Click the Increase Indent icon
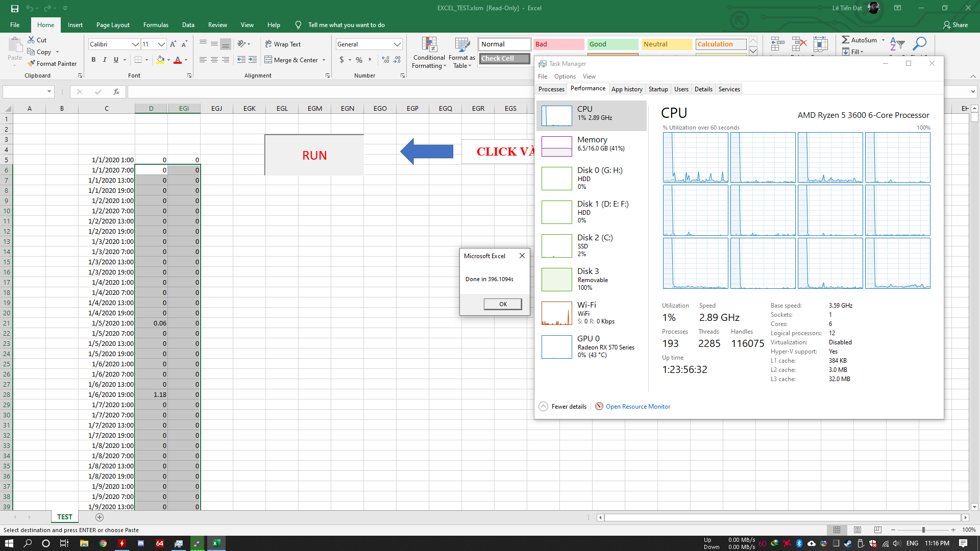This screenshot has height=551, width=980. pyautogui.click(x=253, y=60)
